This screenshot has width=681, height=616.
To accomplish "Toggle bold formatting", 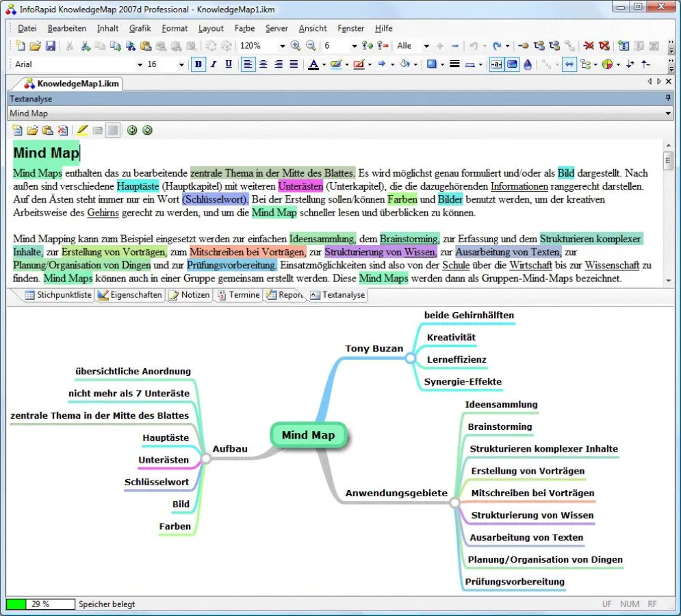I will pos(198,64).
